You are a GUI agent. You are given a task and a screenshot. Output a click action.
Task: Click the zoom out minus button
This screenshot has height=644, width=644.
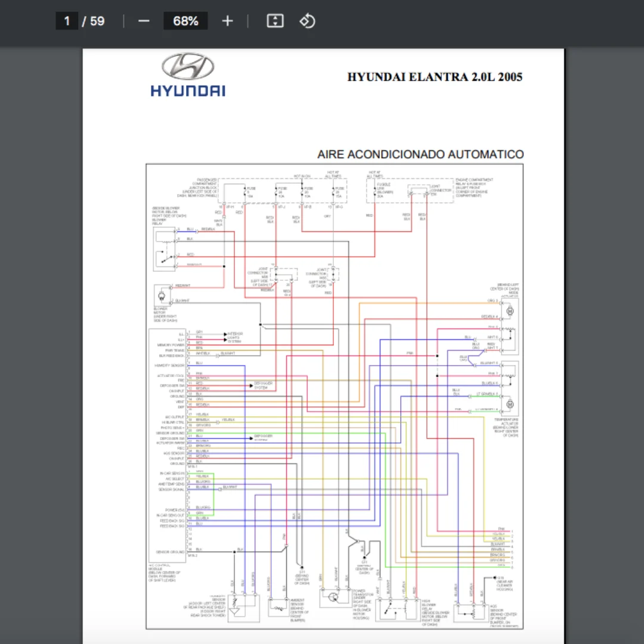pos(144,21)
